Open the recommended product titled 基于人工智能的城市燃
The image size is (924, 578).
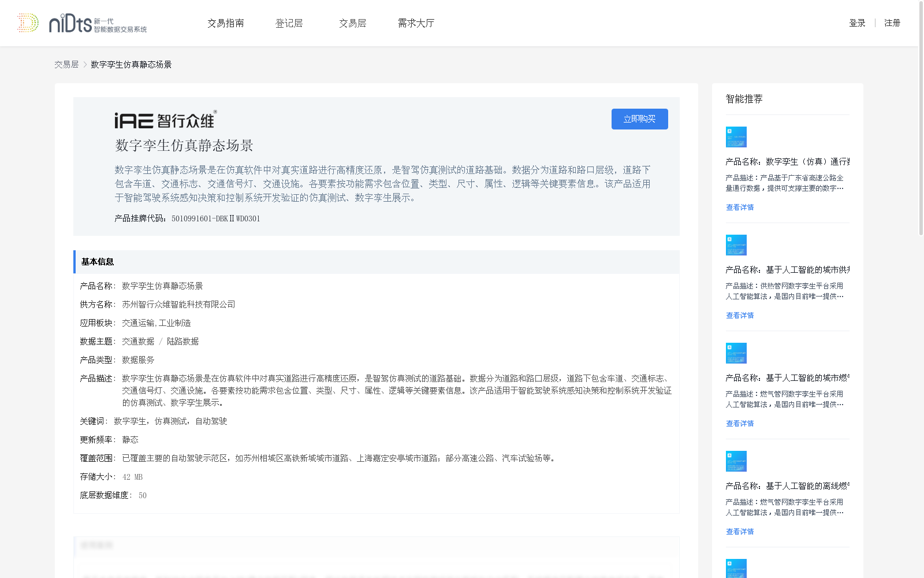pyautogui.click(x=788, y=378)
